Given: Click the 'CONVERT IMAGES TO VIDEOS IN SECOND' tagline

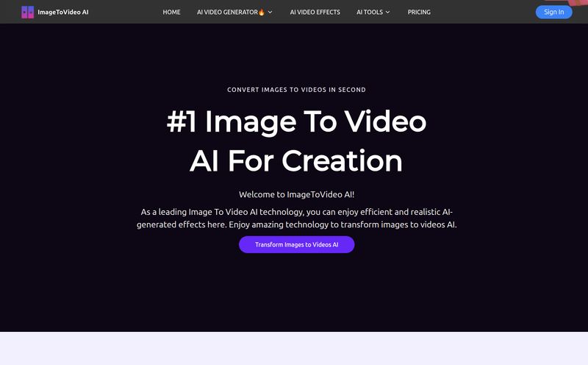Looking at the screenshot, I should tap(297, 90).
